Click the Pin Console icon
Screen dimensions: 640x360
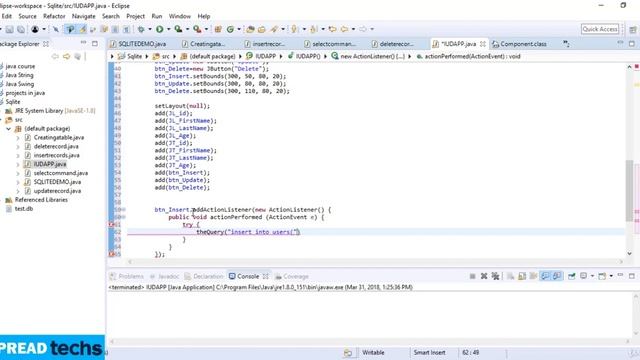[571, 276]
